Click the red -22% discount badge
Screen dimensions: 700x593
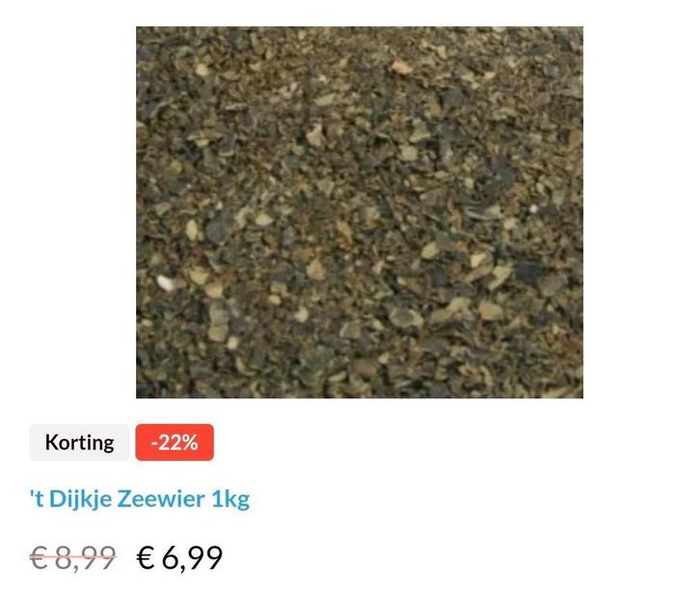click(x=175, y=442)
